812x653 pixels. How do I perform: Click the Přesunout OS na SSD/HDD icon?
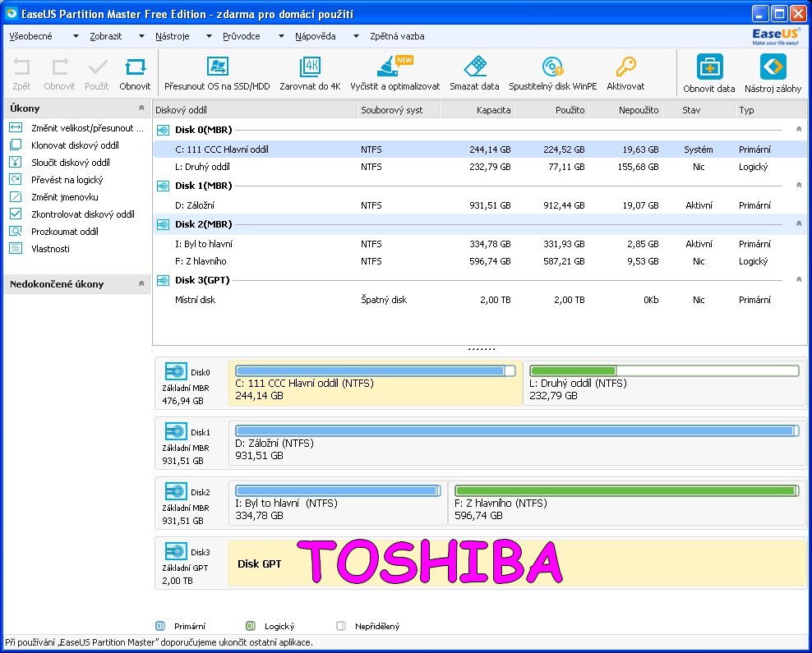click(x=217, y=67)
